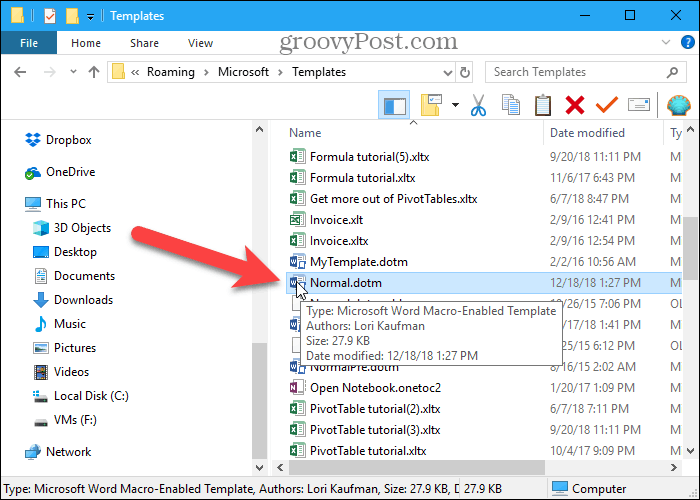
Task: Click the Back navigation arrow
Action: click(20, 72)
